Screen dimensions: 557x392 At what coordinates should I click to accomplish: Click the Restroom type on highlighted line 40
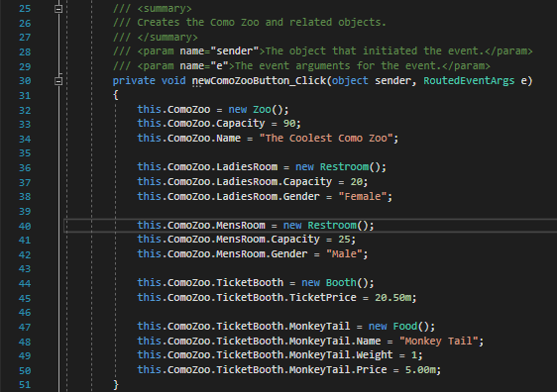(x=332, y=226)
